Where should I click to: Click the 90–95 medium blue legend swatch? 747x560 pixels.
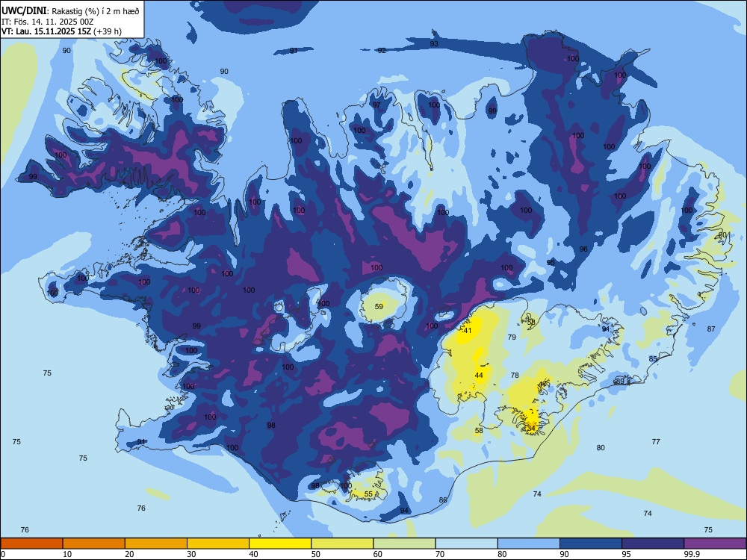coord(591,544)
